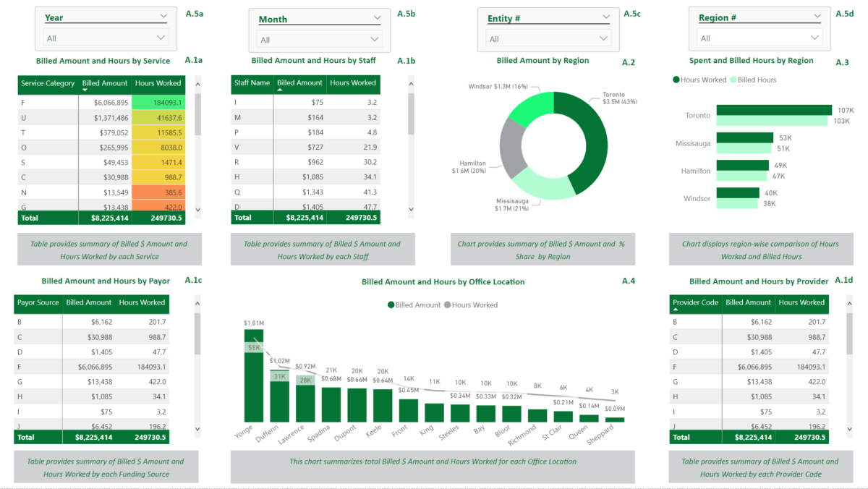
Task: Sort by Billed Amount in Service table
Action: click(105, 83)
